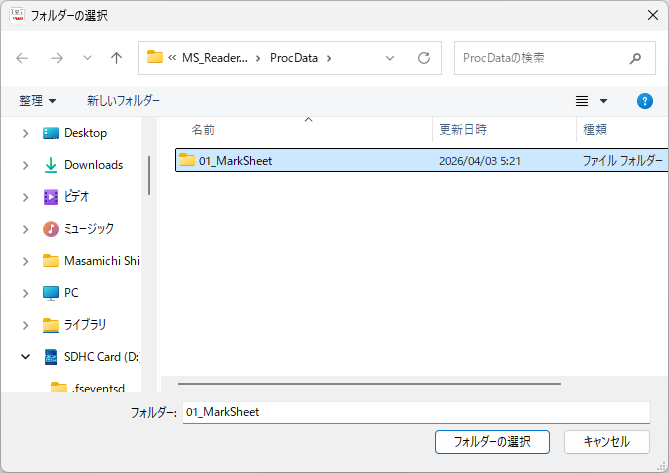Expand the address bar history dropdown

tap(390, 58)
